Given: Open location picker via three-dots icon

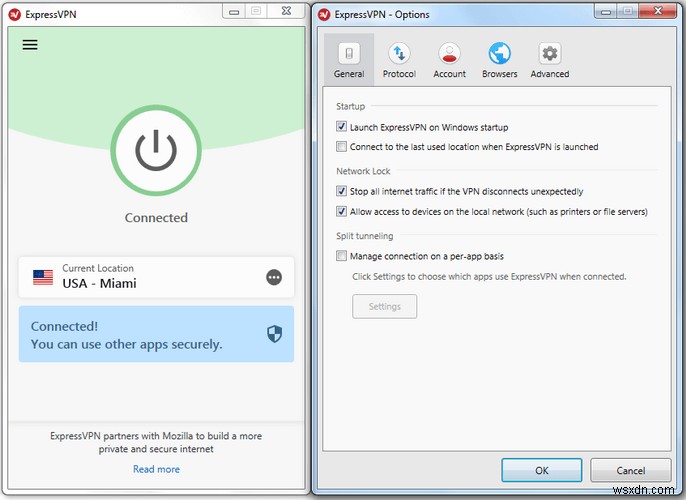Looking at the screenshot, I should [274, 277].
